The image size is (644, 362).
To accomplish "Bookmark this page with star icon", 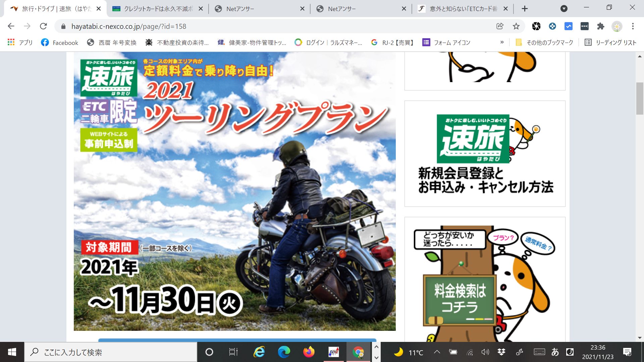I will coord(516,26).
